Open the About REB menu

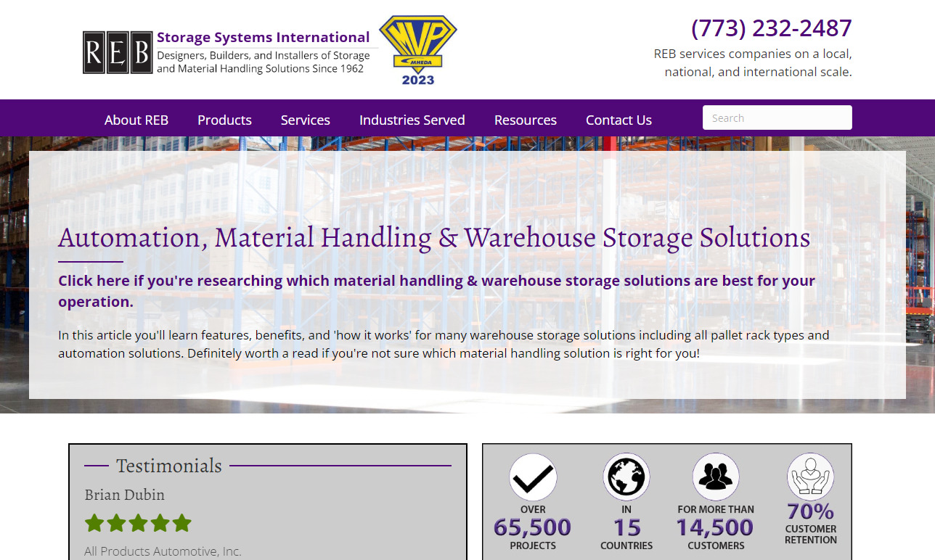click(136, 120)
